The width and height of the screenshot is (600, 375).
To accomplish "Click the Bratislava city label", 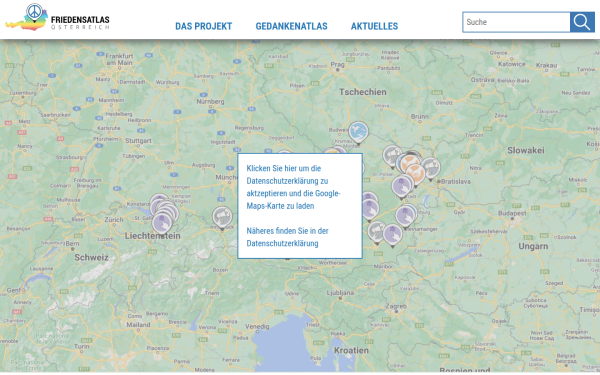I will [456, 181].
